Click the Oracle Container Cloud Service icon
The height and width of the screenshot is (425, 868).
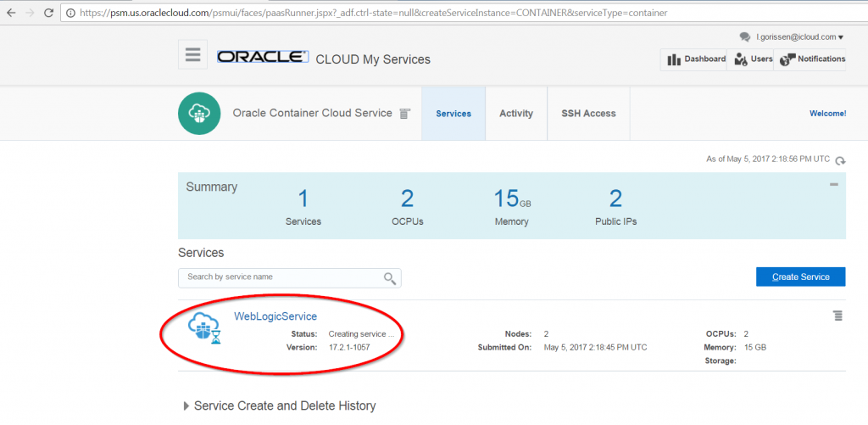(x=200, y=114)
